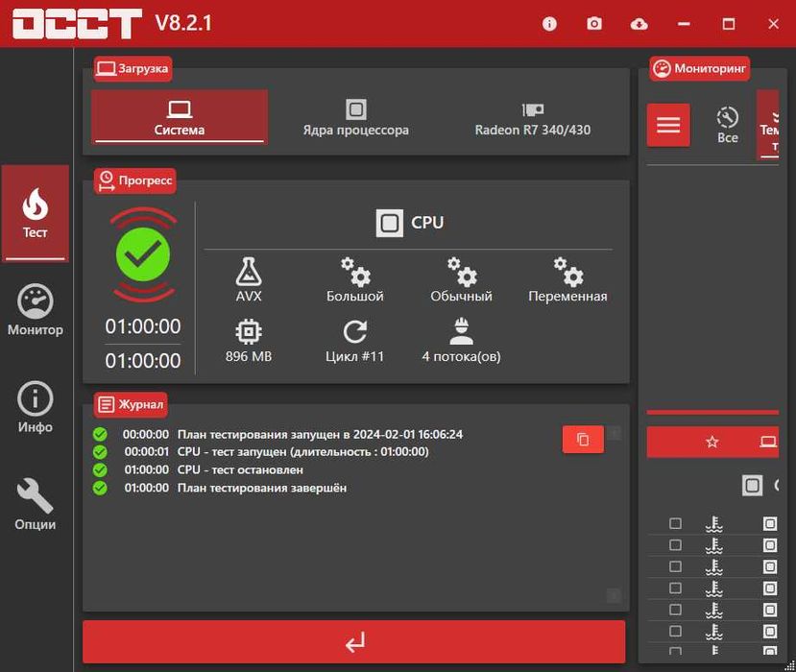Viewport: 796px width, 672px height.
Task: Click the journal scroll-up arrow button
Action: click(x=615, y=433)
